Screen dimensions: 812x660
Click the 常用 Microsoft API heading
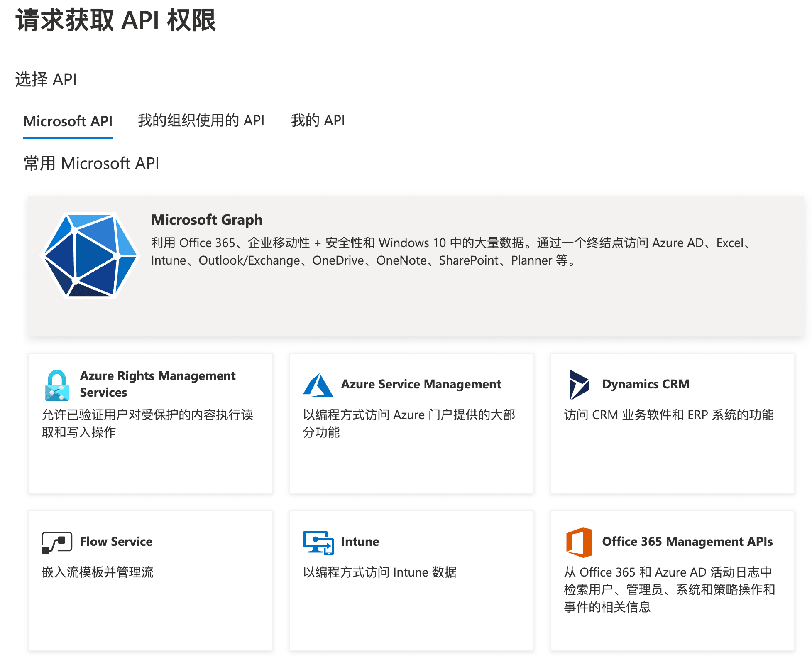click(x=91, y=163)
